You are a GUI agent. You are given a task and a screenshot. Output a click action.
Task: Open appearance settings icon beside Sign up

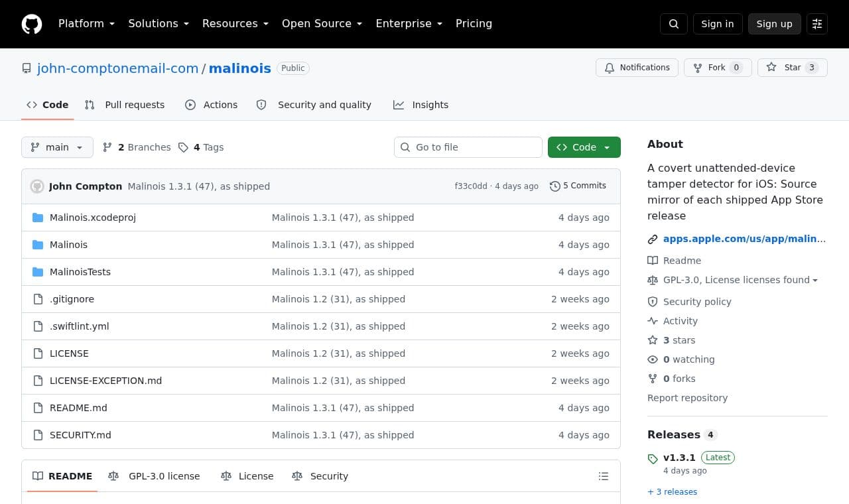[817, 24]
